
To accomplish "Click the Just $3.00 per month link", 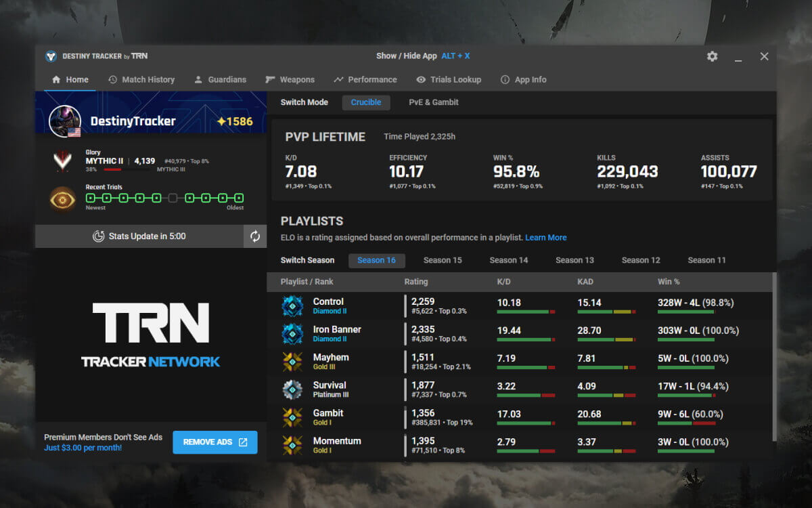I will (83, 448).
